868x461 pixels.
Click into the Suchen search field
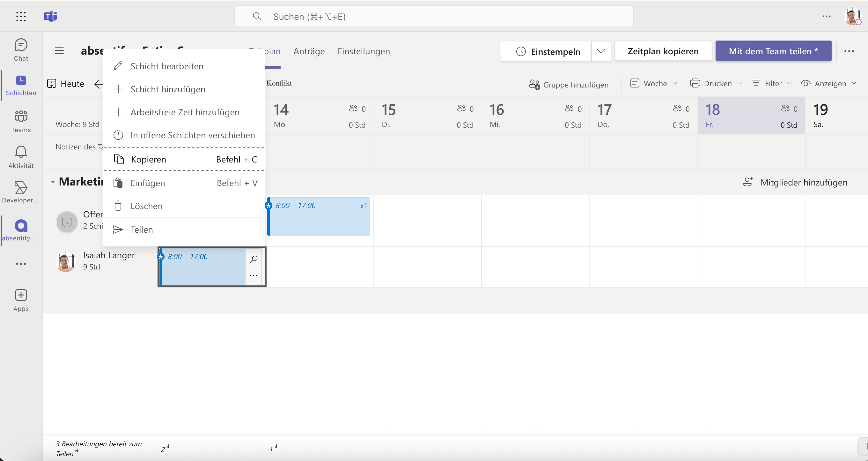point(434,17)
